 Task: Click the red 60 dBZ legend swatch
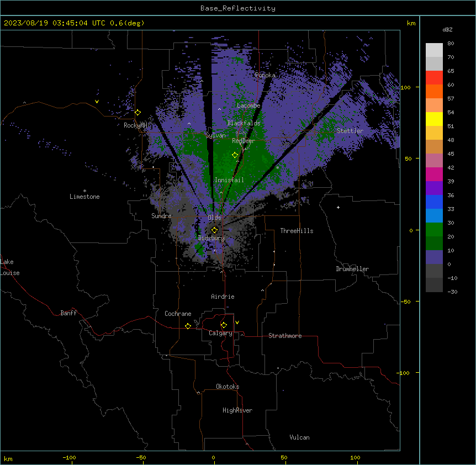(434, 77)
